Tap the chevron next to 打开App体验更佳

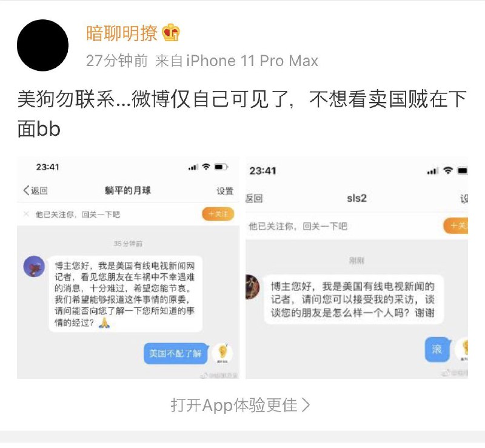point(306,405)
